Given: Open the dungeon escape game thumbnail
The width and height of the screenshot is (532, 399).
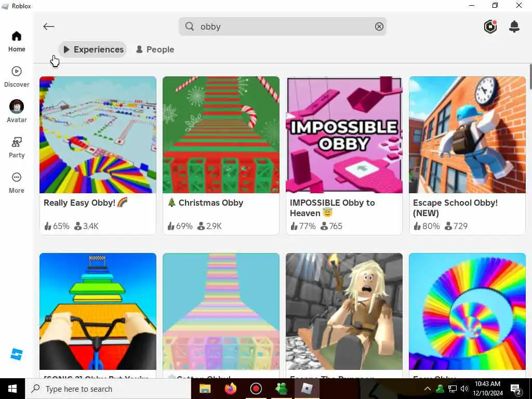Looking at the screenshot, I should coord(344,312).
